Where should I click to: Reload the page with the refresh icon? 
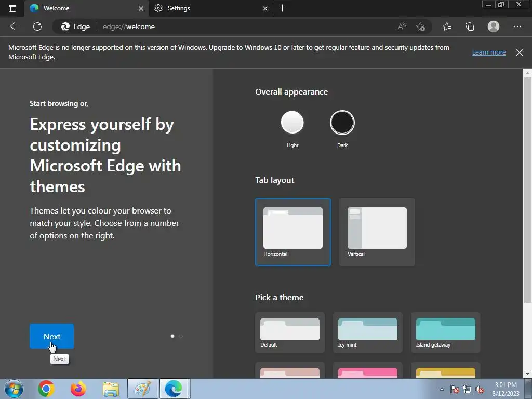pyautogui.click(x=37, y=26)
